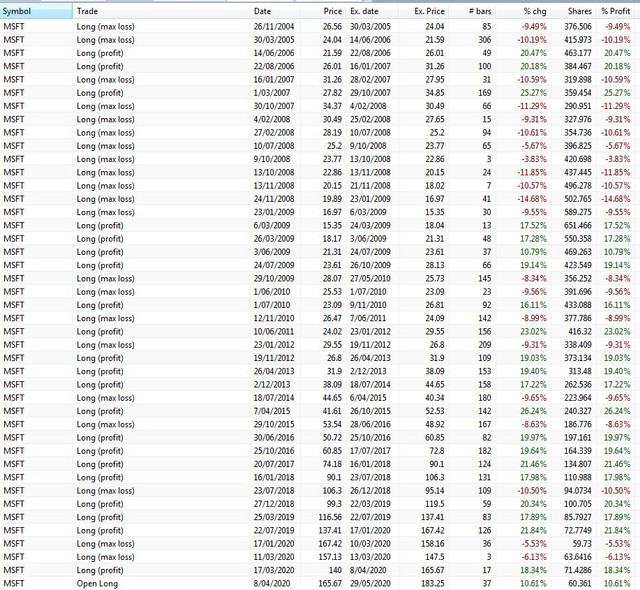Screen dimensions: 640x590
Task: Select the exit price 44.65 on 18/07/2014
Action: (435, 385)
